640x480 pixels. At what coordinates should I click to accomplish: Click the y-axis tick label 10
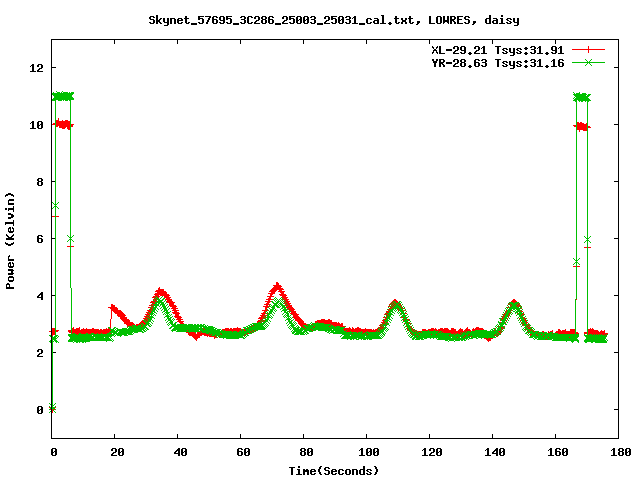pos(36,125)
